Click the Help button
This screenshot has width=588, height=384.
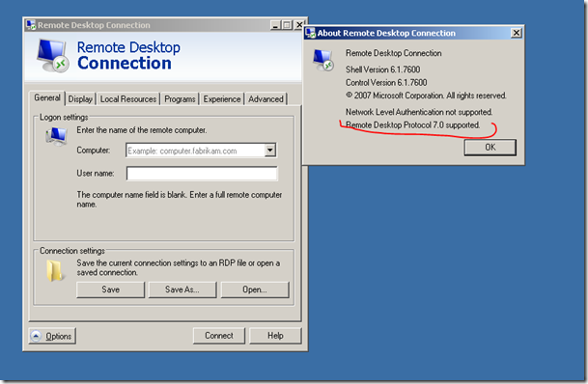click(275, 336)
